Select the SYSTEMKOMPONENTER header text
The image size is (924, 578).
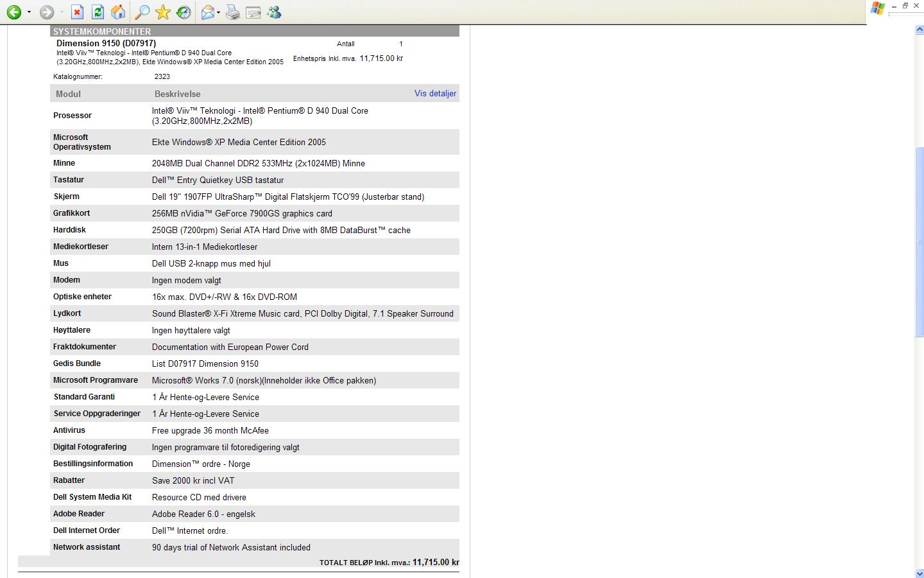[x=102, y=31]
